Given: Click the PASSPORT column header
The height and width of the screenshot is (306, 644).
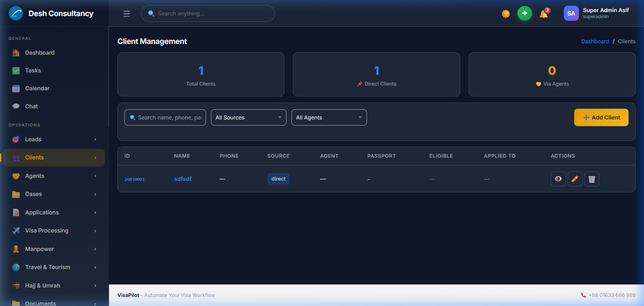Looking at the screenshot, I should (381, 156).
